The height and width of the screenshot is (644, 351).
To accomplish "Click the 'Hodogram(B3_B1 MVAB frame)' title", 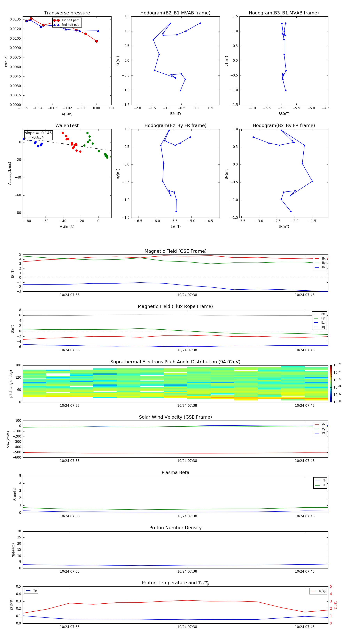I will tap(284, 13).
